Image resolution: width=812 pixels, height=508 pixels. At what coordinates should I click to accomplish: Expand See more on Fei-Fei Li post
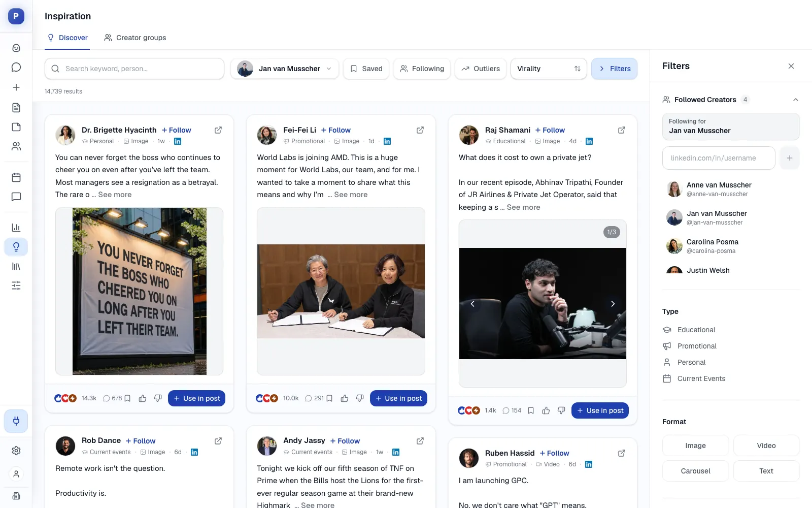pyautogui.click(x=351, y=195)
